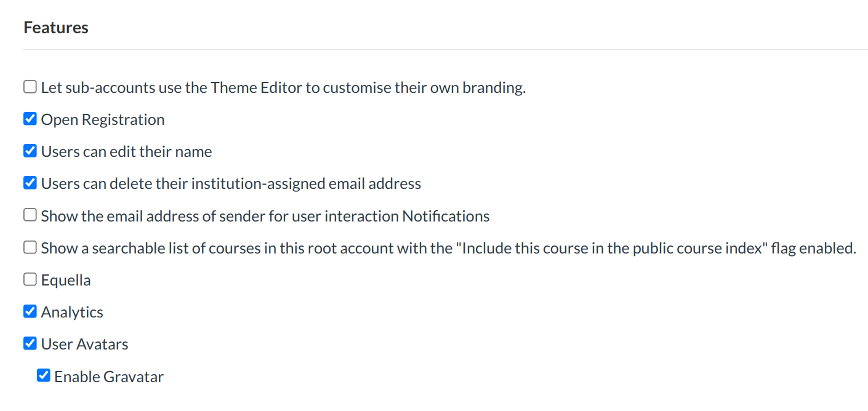Click the institution-assigned email address label text
This screenshot has height=411, width=868.
[x=231, y=183]
